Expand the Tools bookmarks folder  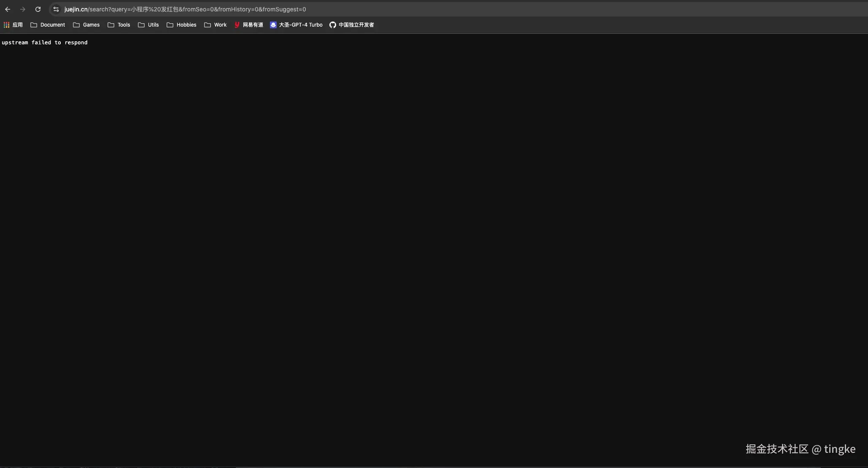(x=119, y=25)
